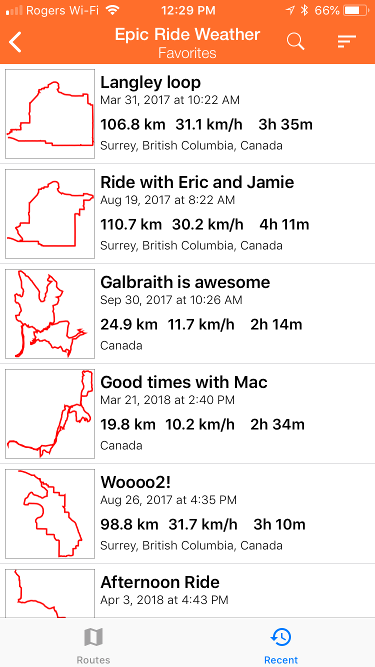The width and height of the screenshot is (375, 667).
Task: Open Good times with Mac thumbnail
Action: coord(50,413)
